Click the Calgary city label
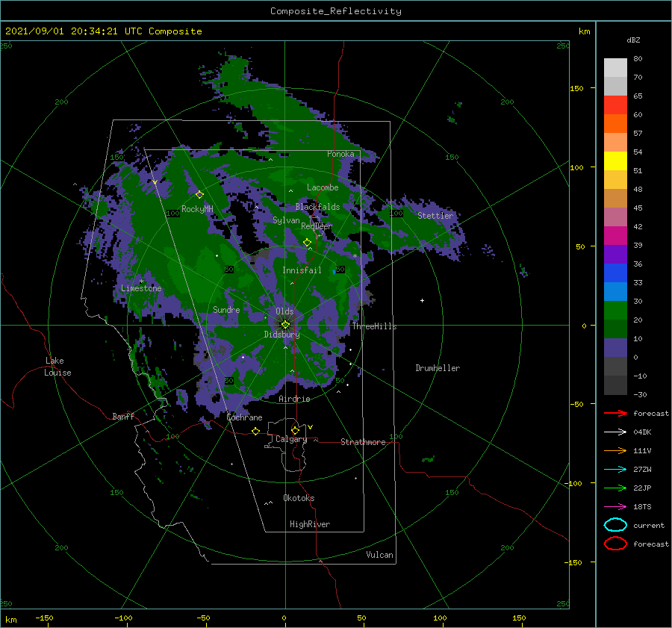Image resolution: width=672 pixels, height=628 pixels. pos(291,439)
